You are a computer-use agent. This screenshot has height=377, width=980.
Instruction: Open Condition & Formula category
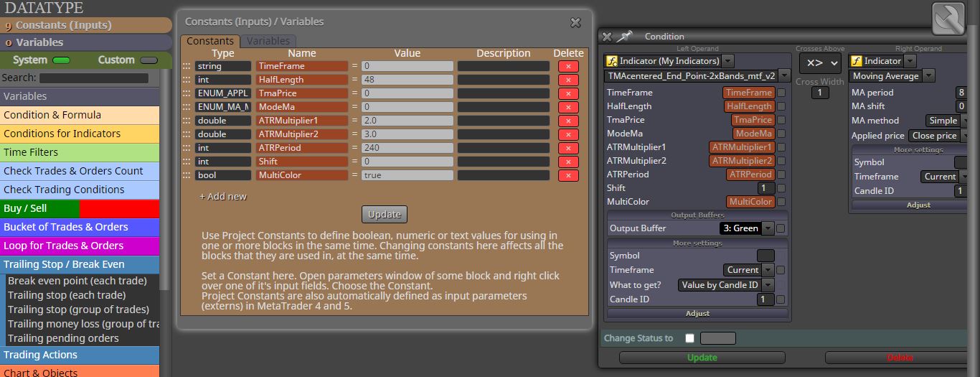click(x=80, y=115)
